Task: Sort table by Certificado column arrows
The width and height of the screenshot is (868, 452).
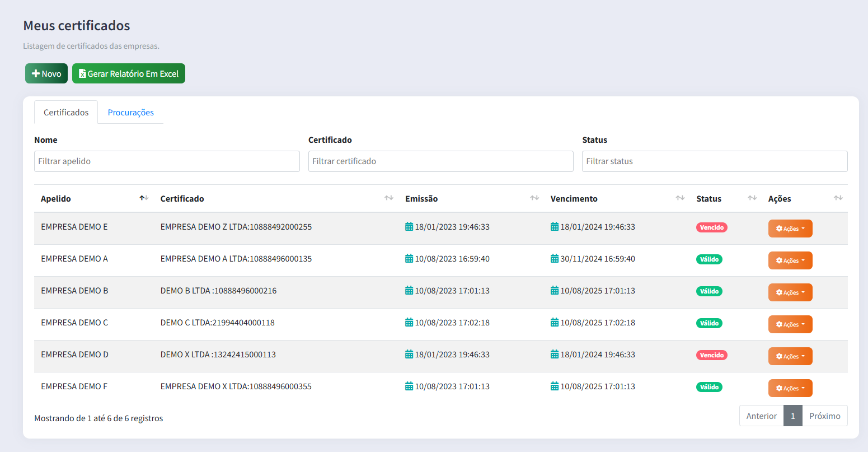Action: coord(389,198)
